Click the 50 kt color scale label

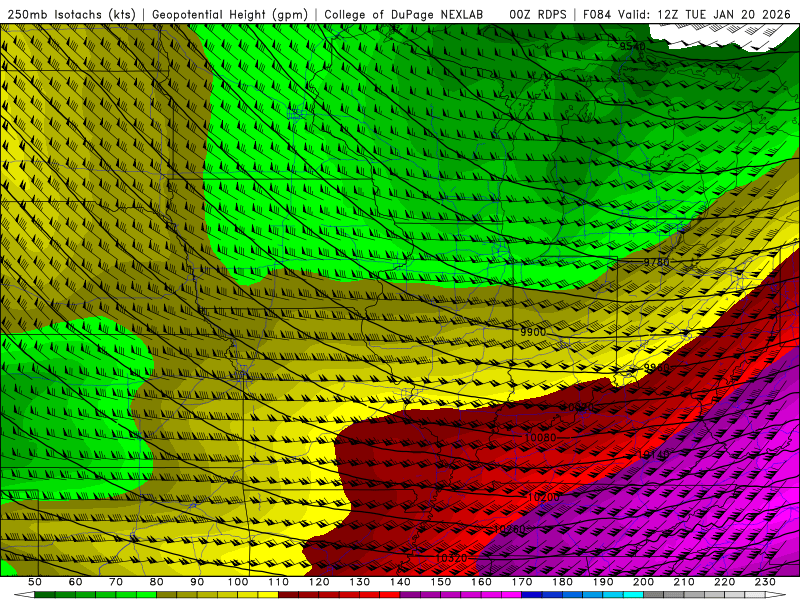point(35,582)
